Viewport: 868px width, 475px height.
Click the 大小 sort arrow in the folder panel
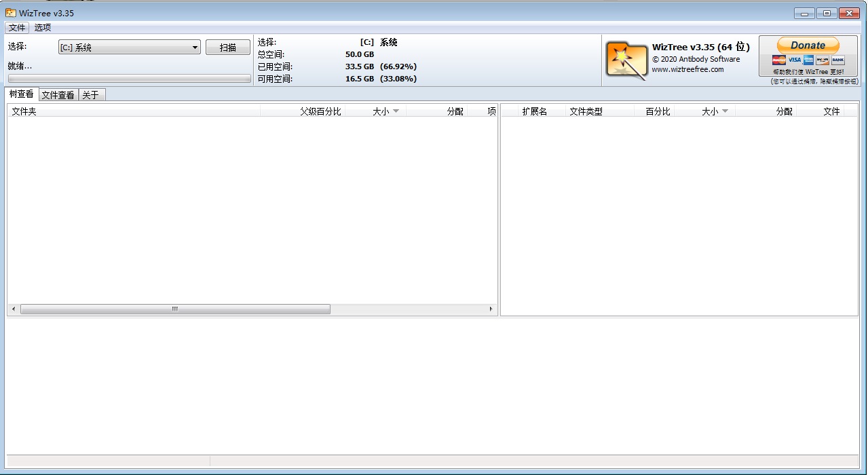pyautogui.click(x=397, y=111)
